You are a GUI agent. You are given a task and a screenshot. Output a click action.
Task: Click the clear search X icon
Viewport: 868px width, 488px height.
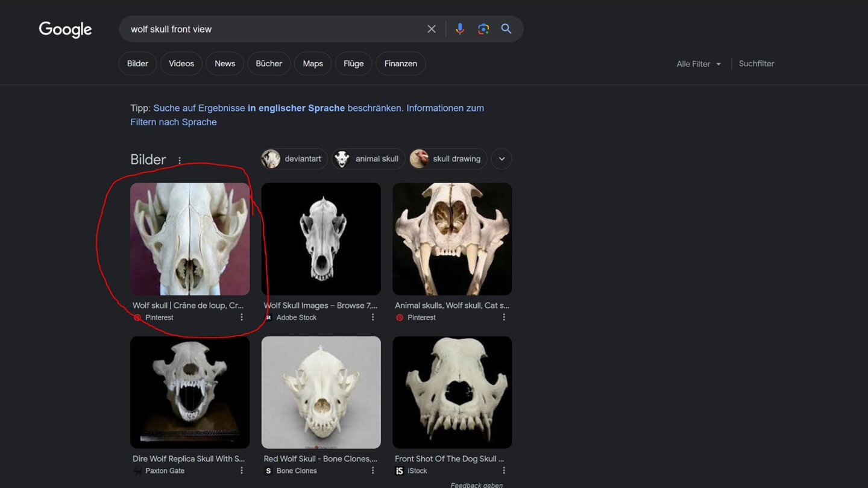[431, 29]
